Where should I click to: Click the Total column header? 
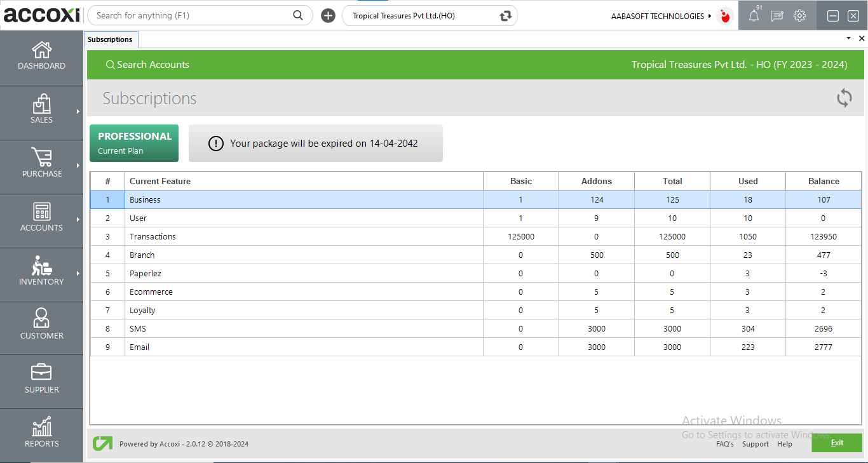point(672,181)
